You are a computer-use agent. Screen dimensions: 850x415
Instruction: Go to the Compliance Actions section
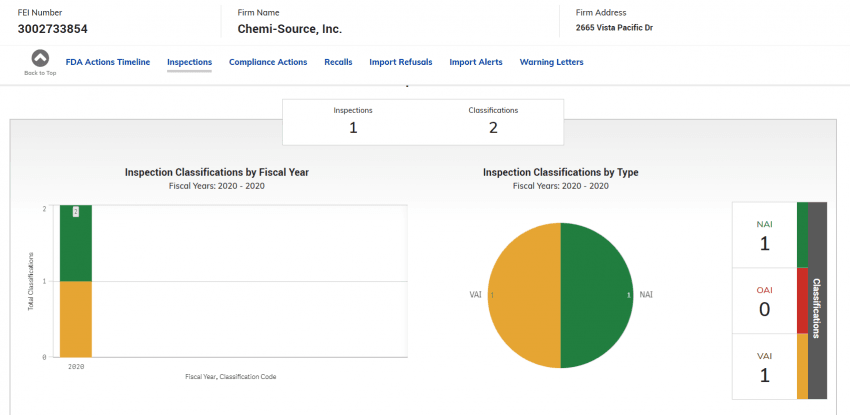click(268, 62)
